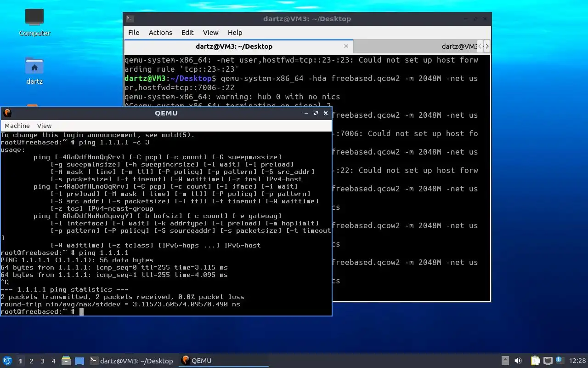Open the Edit menu in terminal
The image size is (588, 368).
[x=187, y=32]
